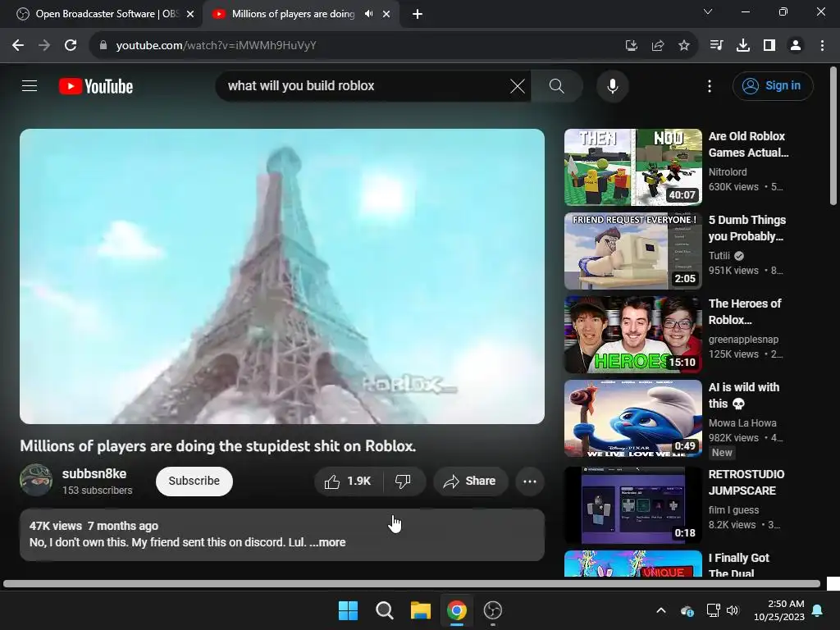Mute tab via speaker icon

coord(368,14)
